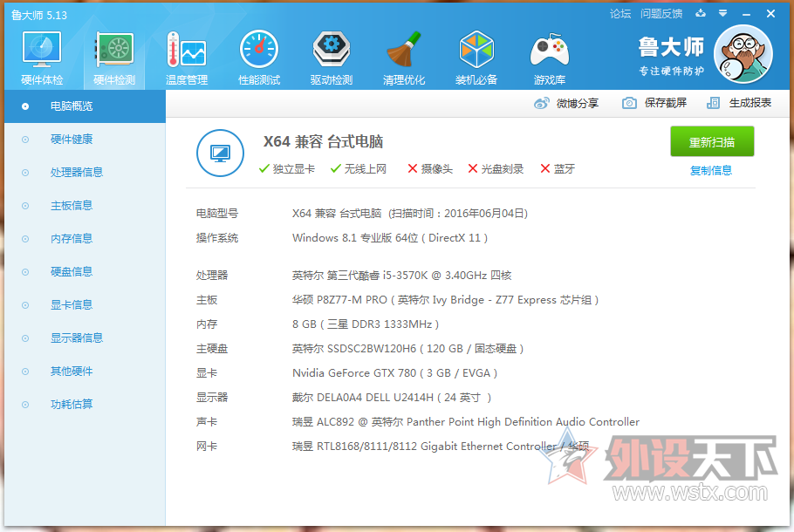Launch 性能测试 performance test
Screen dimensions: 794x532
(258, 56)
